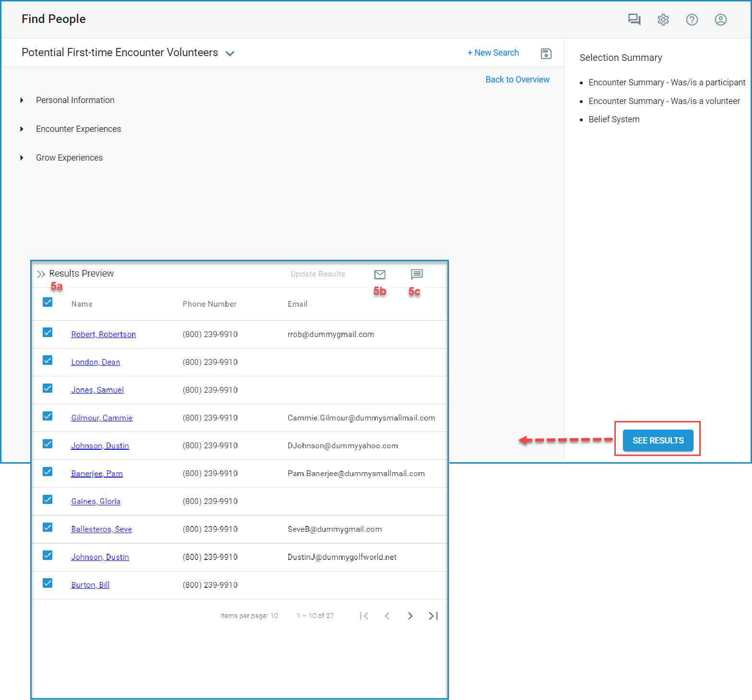Go to the first page of results
The image size is (752, 700).
pos(364,616)
